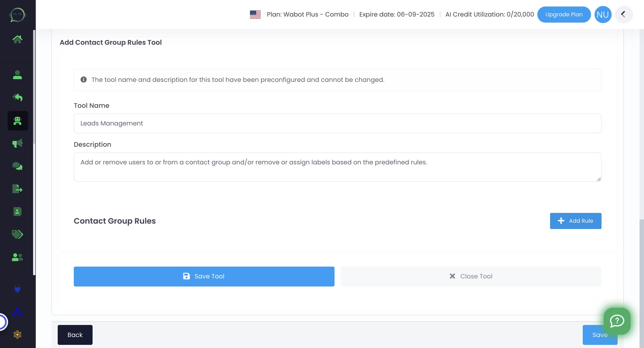Open the Home dashboard icon
The image size is (644, 348).
pos(17,39)
